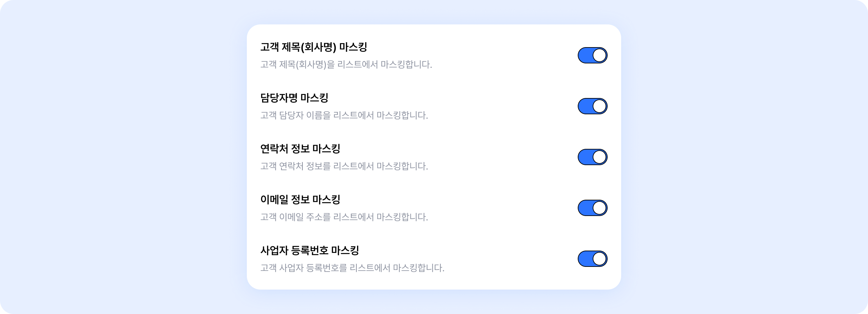Click description "고객 이메일 주소를 리스트에서 마스킹합니다."
The width and height of the screenshot is (868, 314).
[x=344, y=217]
